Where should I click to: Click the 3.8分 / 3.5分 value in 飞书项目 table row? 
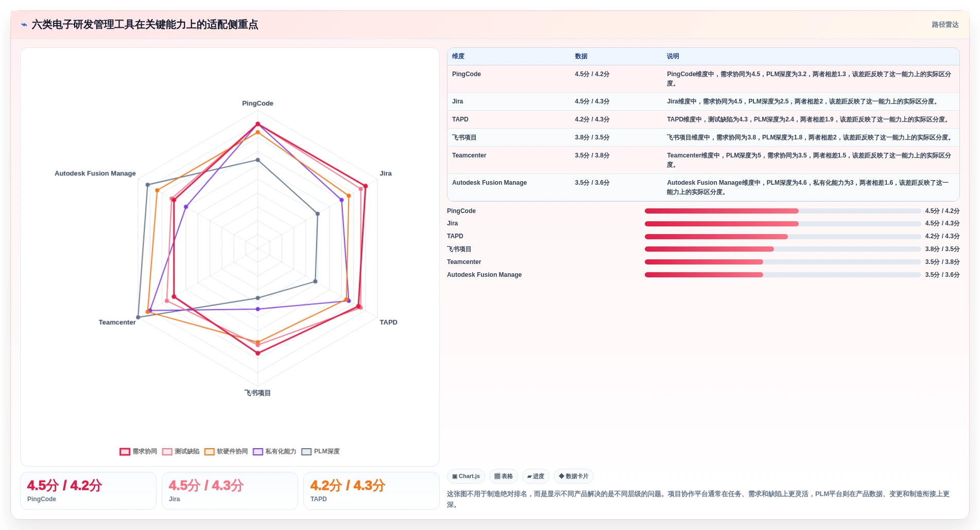(592, 137)
